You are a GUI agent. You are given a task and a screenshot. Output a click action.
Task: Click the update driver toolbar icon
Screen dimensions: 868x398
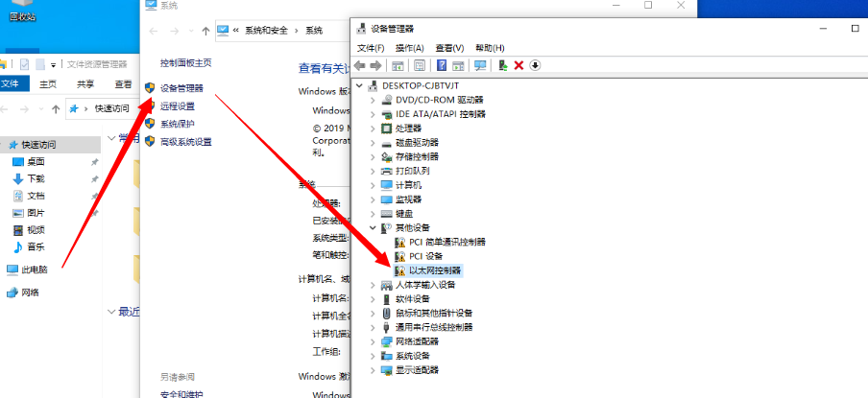[502, 65]
